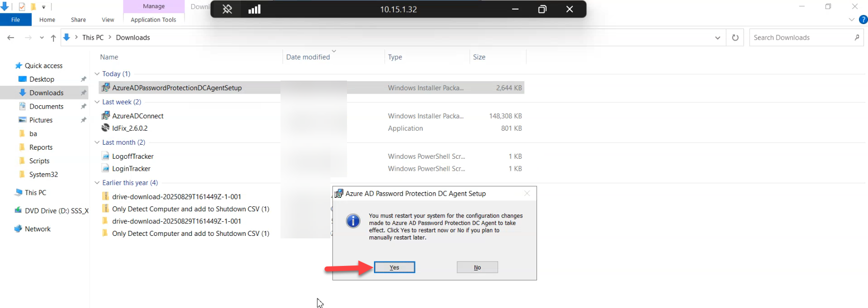Click Downloads in the address path

pos(133,38)
